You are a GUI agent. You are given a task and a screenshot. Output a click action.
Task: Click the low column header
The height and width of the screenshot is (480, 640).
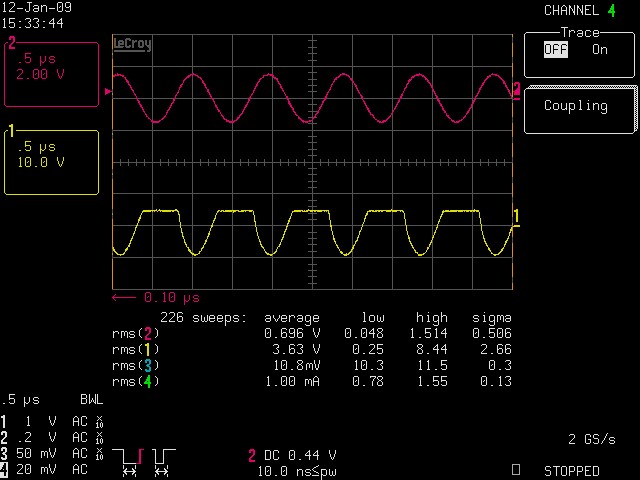click(x=373, y=318)
